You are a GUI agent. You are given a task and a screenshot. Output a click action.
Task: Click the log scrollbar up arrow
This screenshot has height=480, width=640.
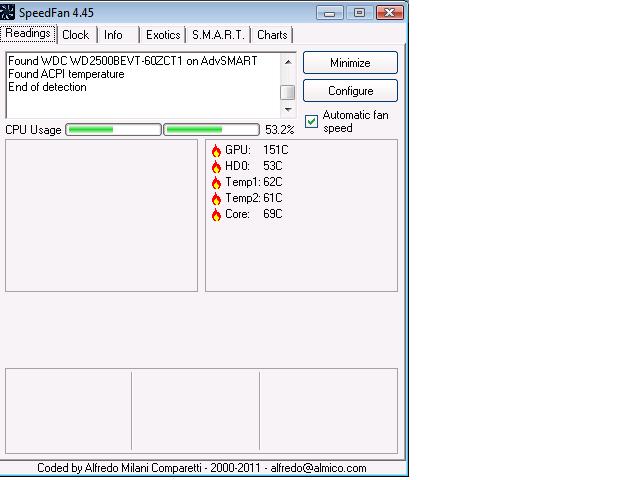(x=288, y=62)
